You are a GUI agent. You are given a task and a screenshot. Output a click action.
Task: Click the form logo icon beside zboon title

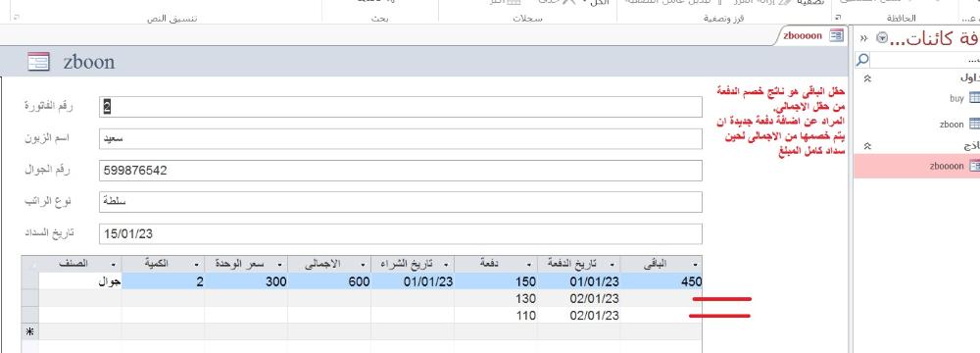click(x=39, y=62)
